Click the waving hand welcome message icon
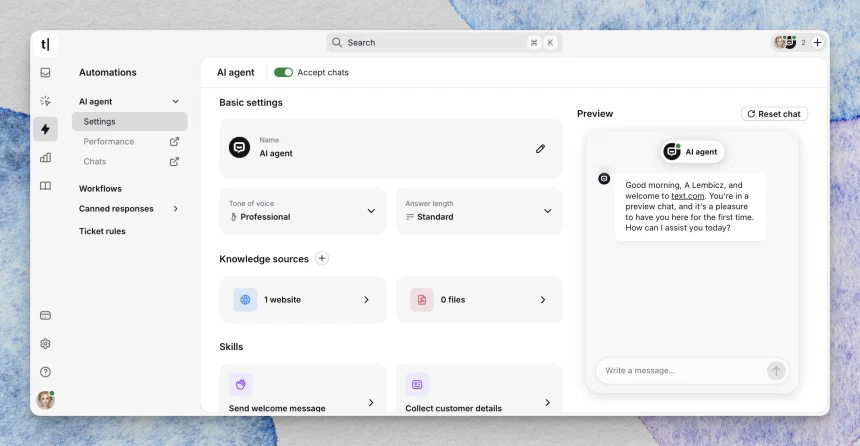 [x=241, y=385]
